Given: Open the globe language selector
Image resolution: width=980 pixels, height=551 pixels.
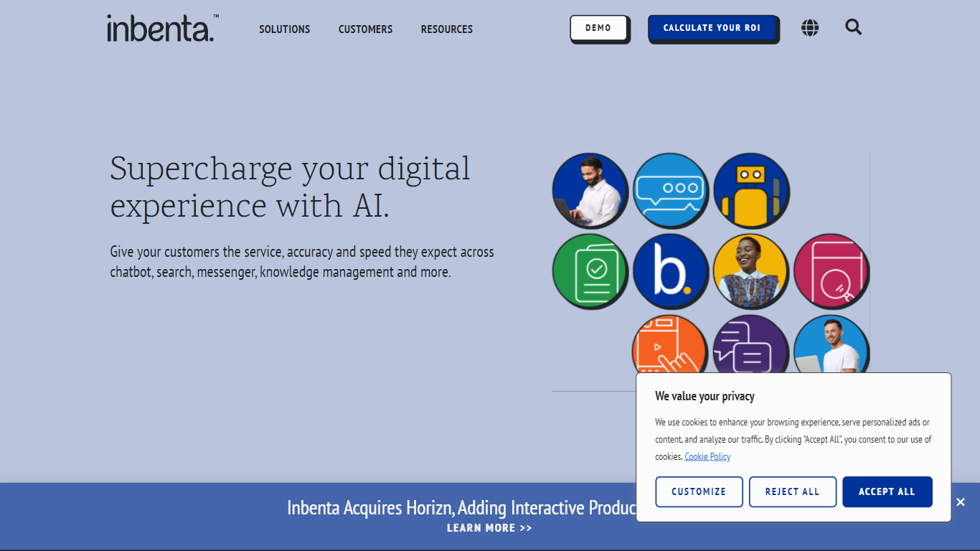Looking at the screenshot, I should click(x=810, y=28).
